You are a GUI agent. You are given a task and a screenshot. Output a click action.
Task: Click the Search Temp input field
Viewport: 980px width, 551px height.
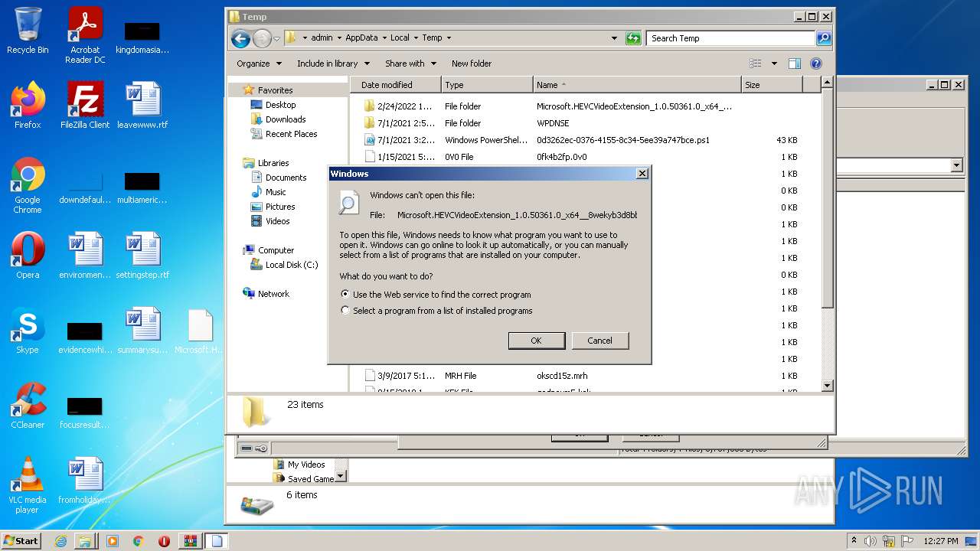pyautogui.click(x=731, y=38)
